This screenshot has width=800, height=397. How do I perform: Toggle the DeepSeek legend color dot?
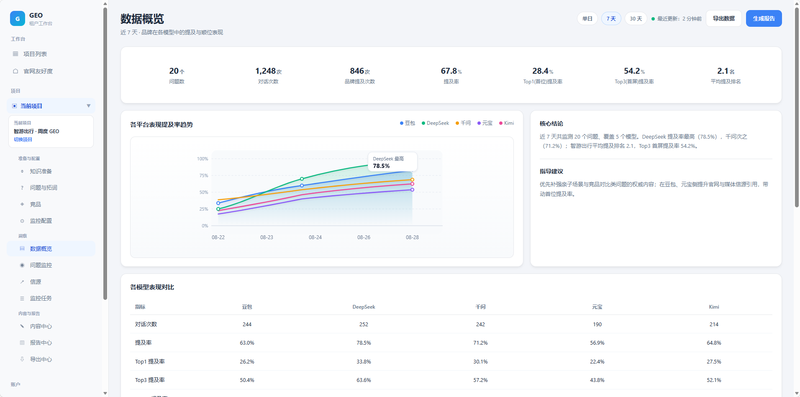pyautogui.click(x=423, y=123)
